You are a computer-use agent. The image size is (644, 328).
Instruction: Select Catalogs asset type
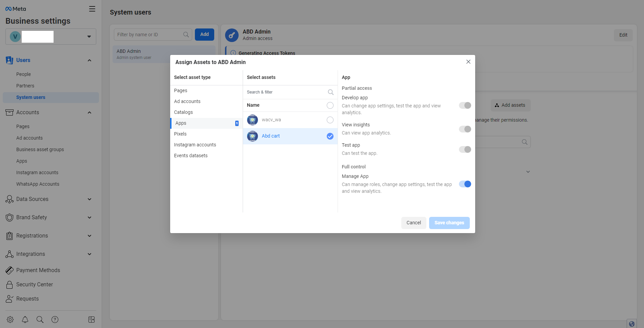[x=206, y=112]
